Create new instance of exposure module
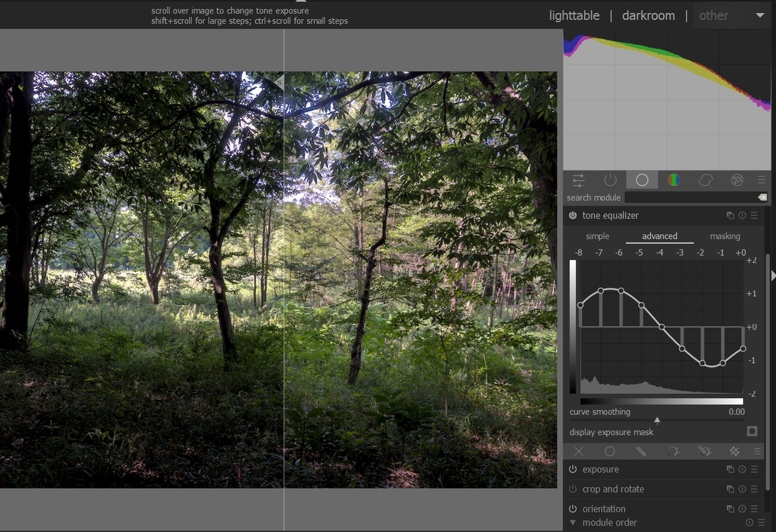The width and height of the screenshot is (776, 532). (x=730, y=470)
